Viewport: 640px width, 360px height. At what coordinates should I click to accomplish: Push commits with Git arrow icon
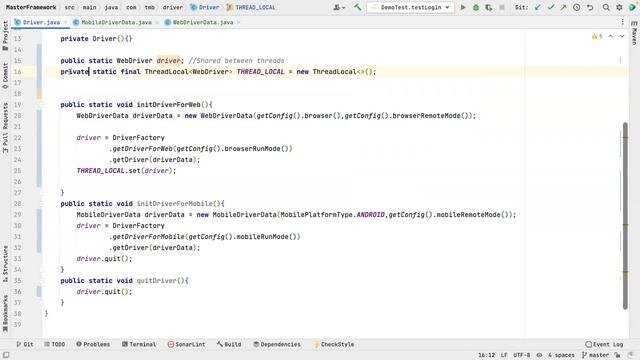tap(563, 7)
